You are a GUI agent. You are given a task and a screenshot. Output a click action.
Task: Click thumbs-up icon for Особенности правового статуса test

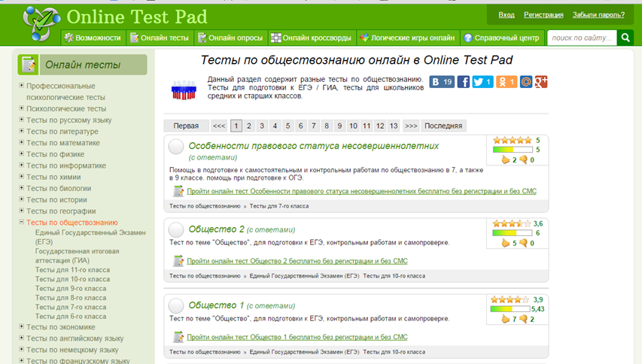[x=506, y=159]
